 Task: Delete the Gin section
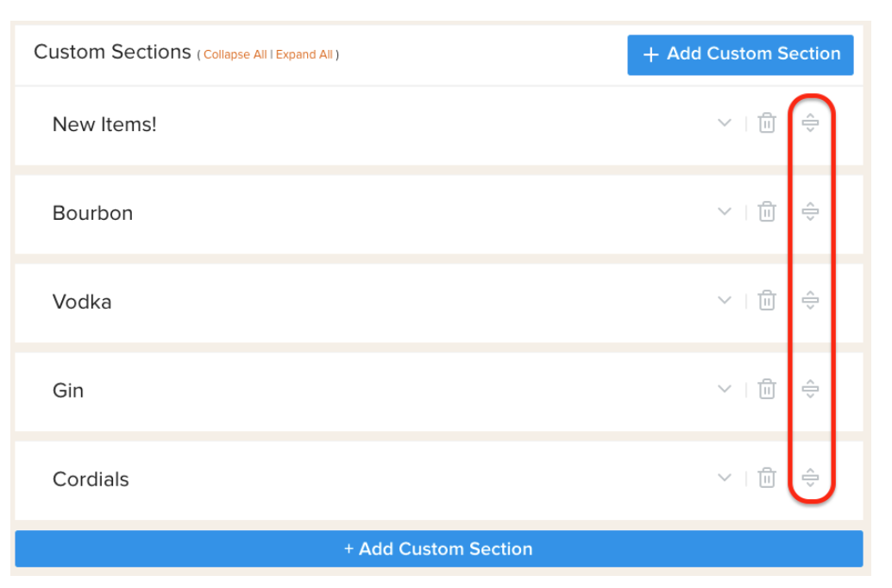[x=767, y=389]
